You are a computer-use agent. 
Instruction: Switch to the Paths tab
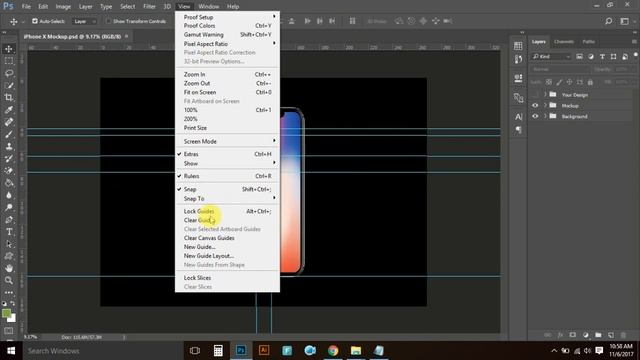(x=589, y=42)
